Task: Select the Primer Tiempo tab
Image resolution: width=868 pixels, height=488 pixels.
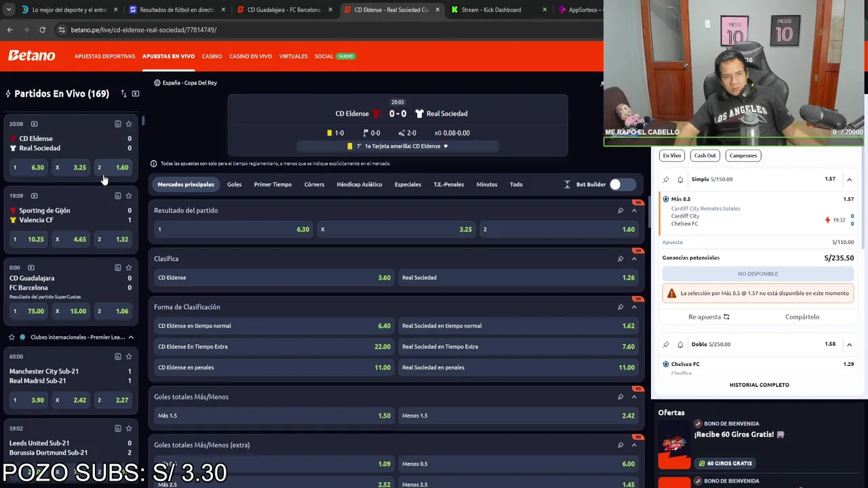Action: pyautogui.click(x=273, y=184)
